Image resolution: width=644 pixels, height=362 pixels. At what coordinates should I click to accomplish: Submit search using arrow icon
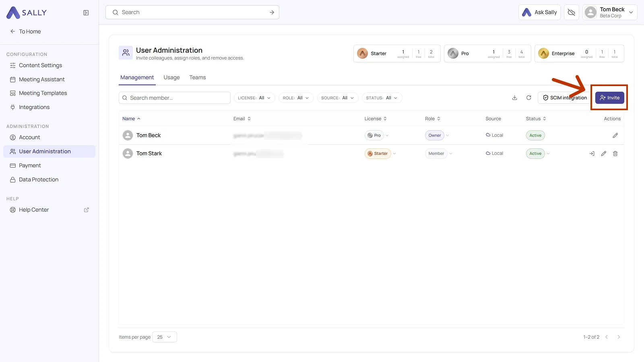272,12
